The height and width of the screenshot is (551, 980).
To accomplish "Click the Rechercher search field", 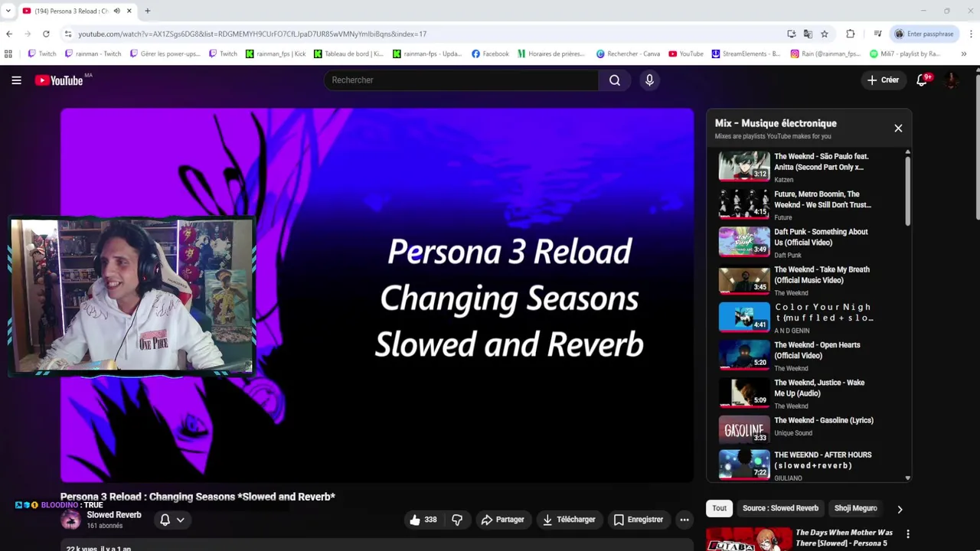I will pyautogui.click(x=461, y=80).
